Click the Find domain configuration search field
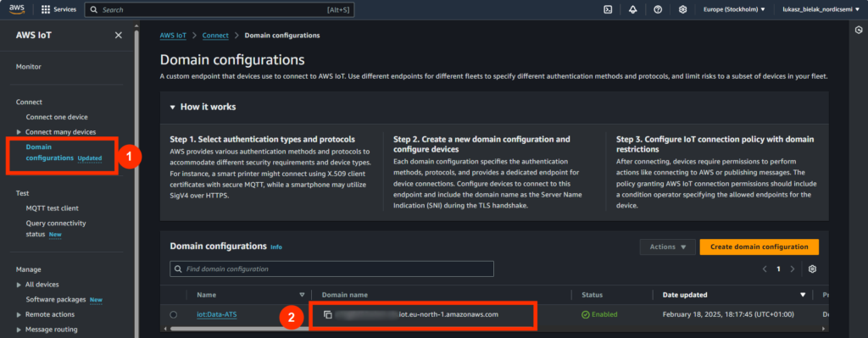 [x=331, y=269]
